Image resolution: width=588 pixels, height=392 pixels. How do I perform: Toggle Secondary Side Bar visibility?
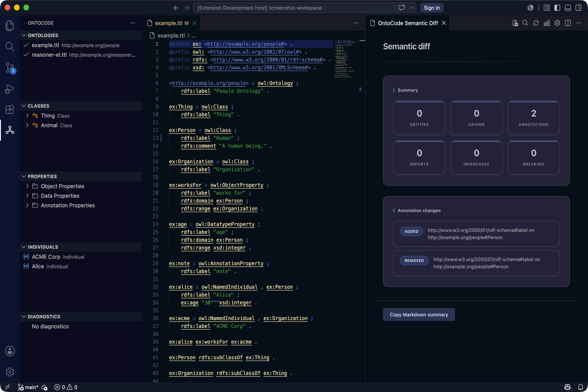(x=579, y=8)
